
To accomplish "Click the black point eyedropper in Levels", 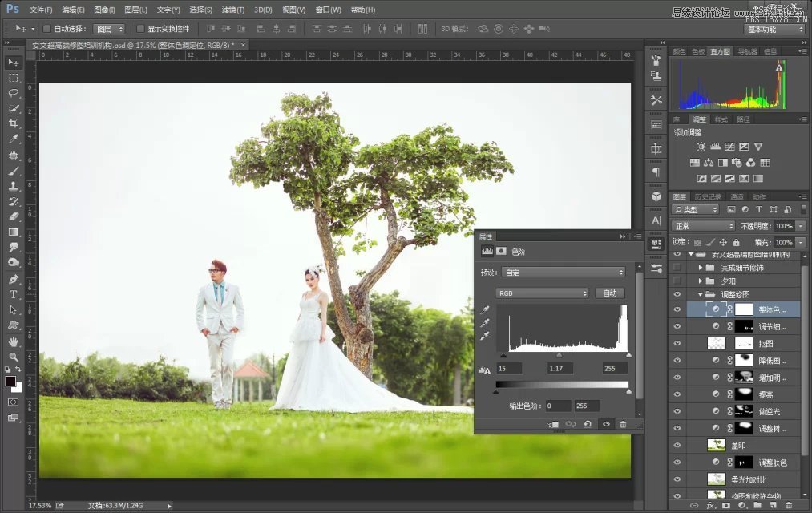I will (x=484, y=309).
